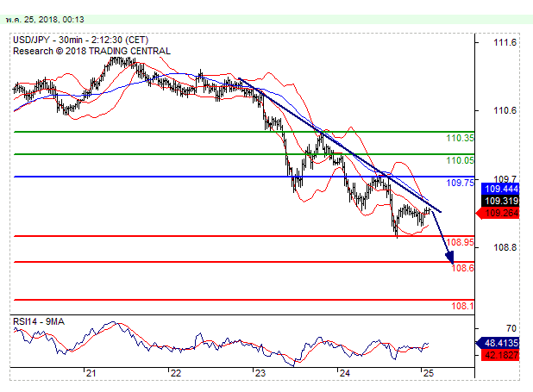This screenshot has height=392, width=533.
Task: Click date marker 22 on time axis
Action: pos(176,373)
